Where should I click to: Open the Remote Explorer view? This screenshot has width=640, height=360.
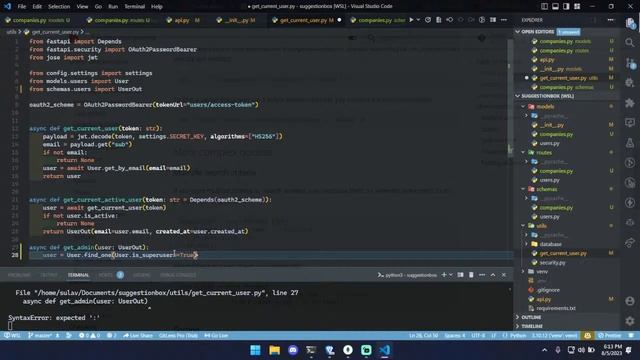tap(630, 122)
